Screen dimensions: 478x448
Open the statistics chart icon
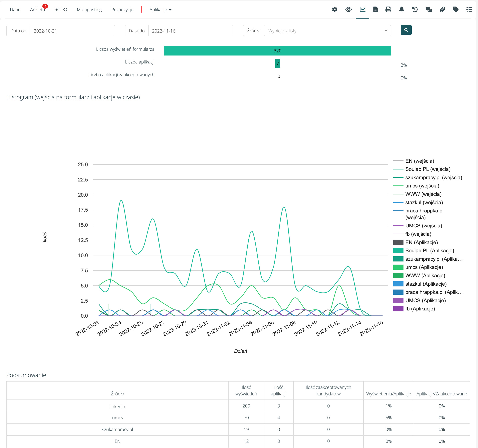pyautogui.click(x=362, y=10)
